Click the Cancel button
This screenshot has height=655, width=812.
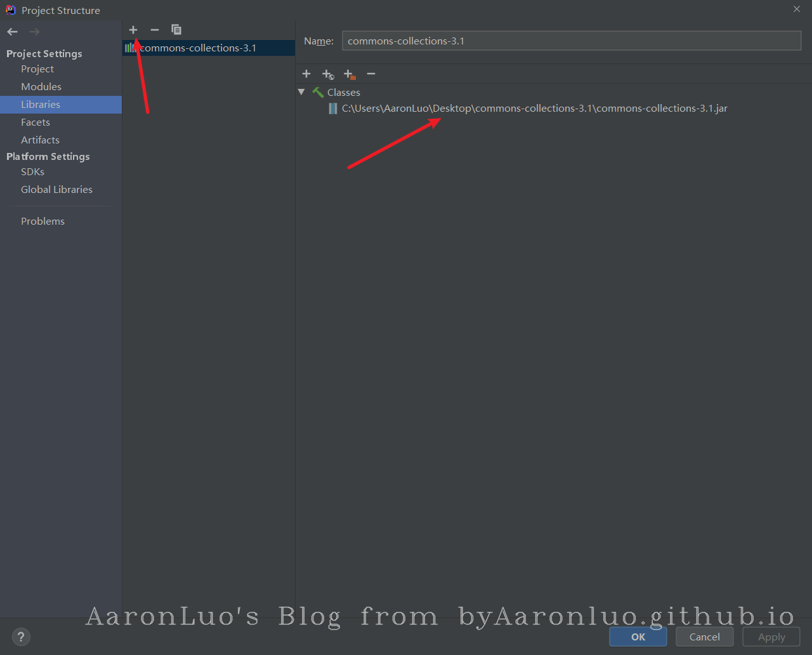pyautogui.click(x=704, y=637)
